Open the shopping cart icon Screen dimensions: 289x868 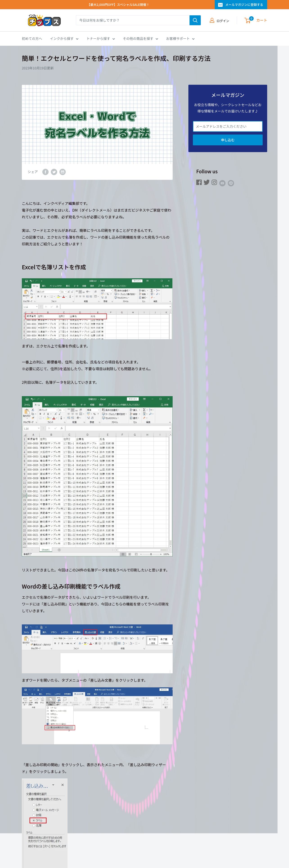click(x=248, y=20)
